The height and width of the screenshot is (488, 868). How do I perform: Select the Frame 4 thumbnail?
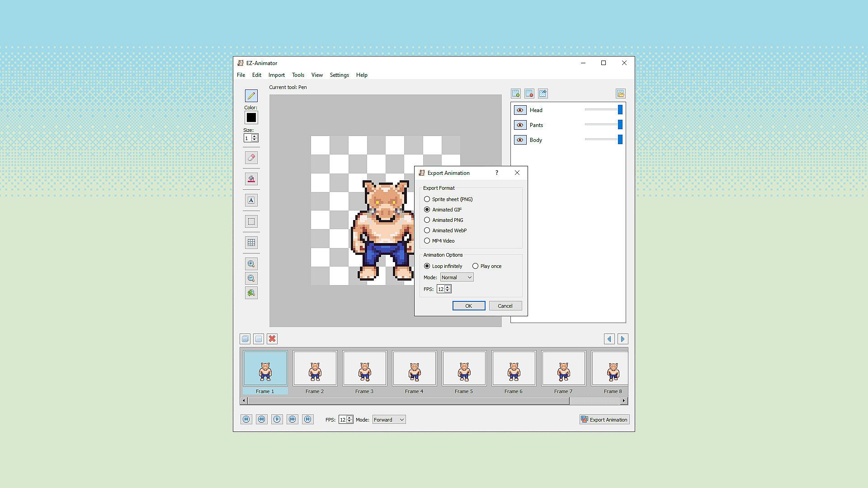[414, 369]
